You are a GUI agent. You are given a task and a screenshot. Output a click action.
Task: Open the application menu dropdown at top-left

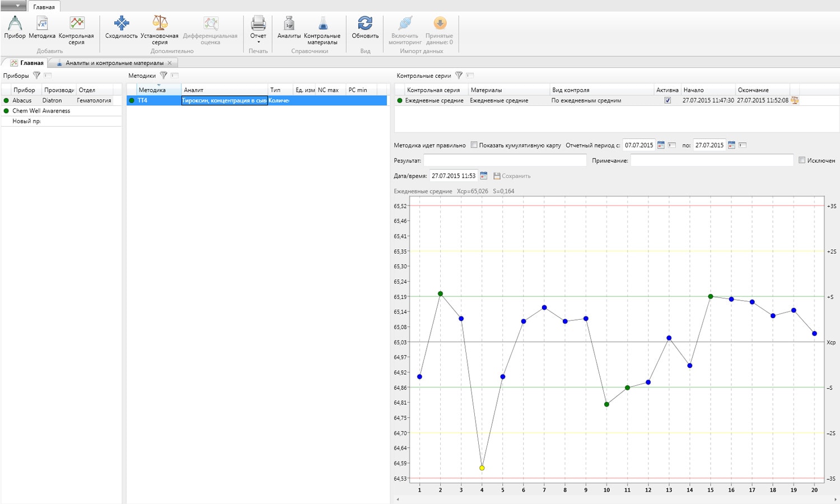(13, 6)
